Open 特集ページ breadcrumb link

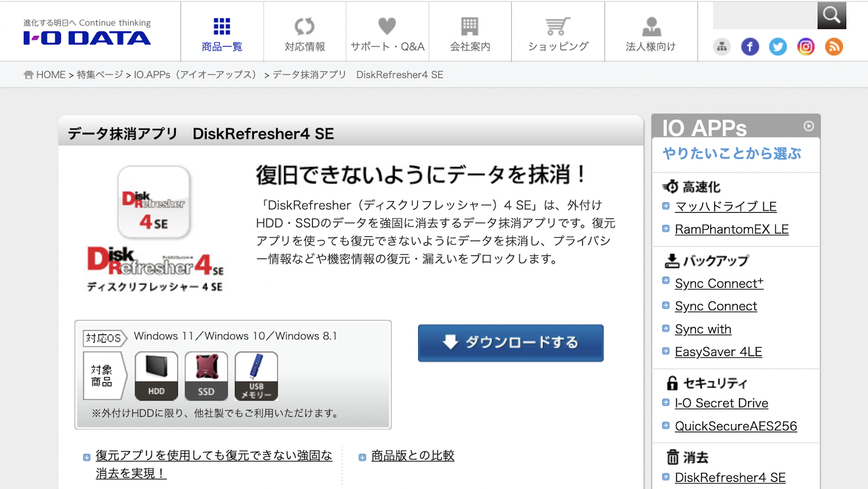[x=100, y=75]
